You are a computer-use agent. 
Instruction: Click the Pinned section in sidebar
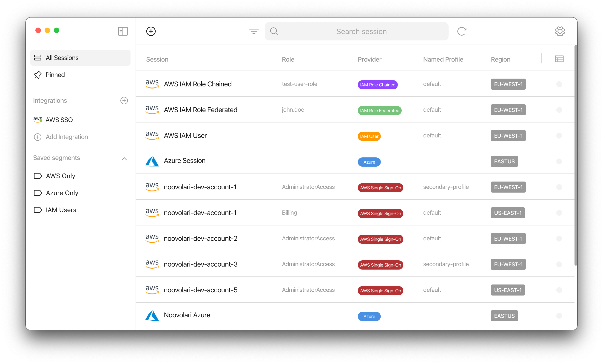pos(55,74)
